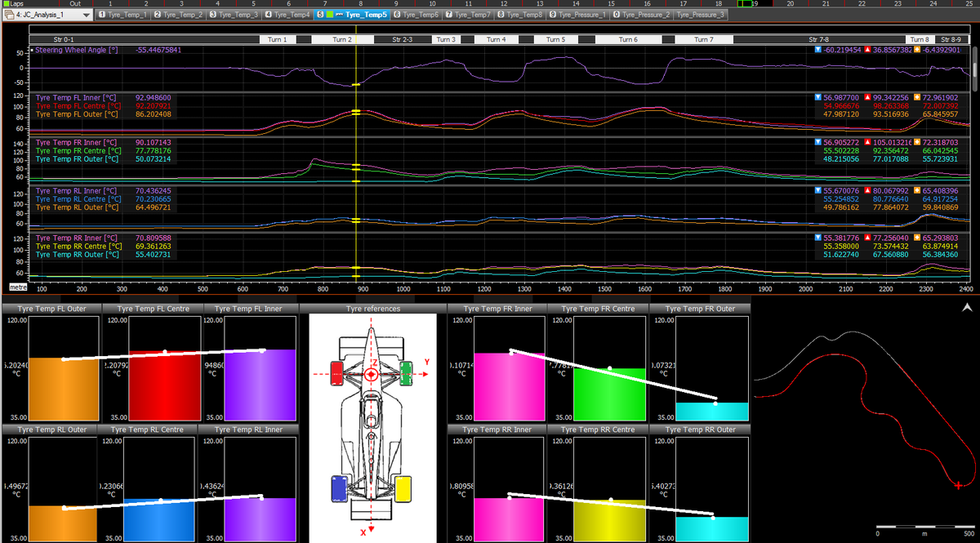Viewport: 980px width, 543px height.
Task: Open the JC_Analysis_1 workbook dropdown
Action: coord(47,15)
